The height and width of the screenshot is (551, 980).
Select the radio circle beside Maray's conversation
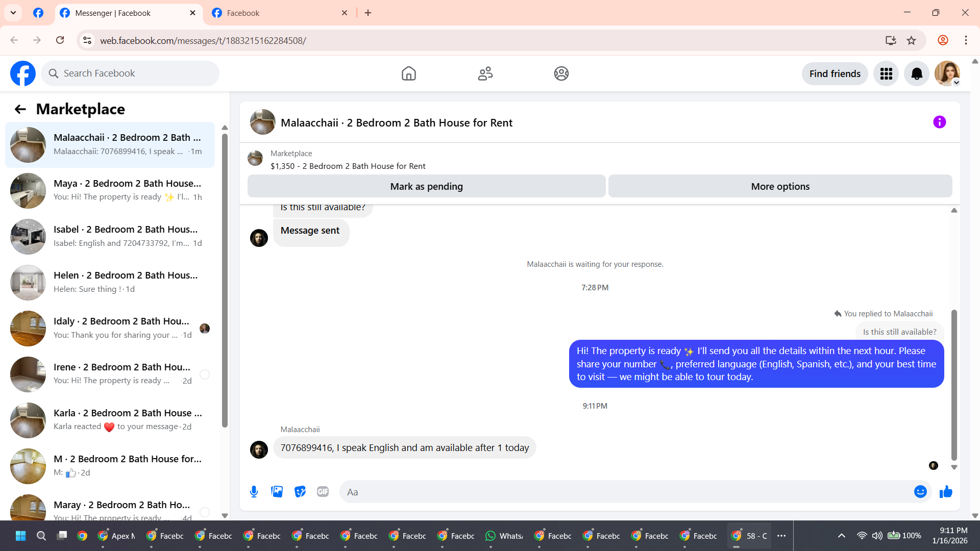tap(205, 512)
